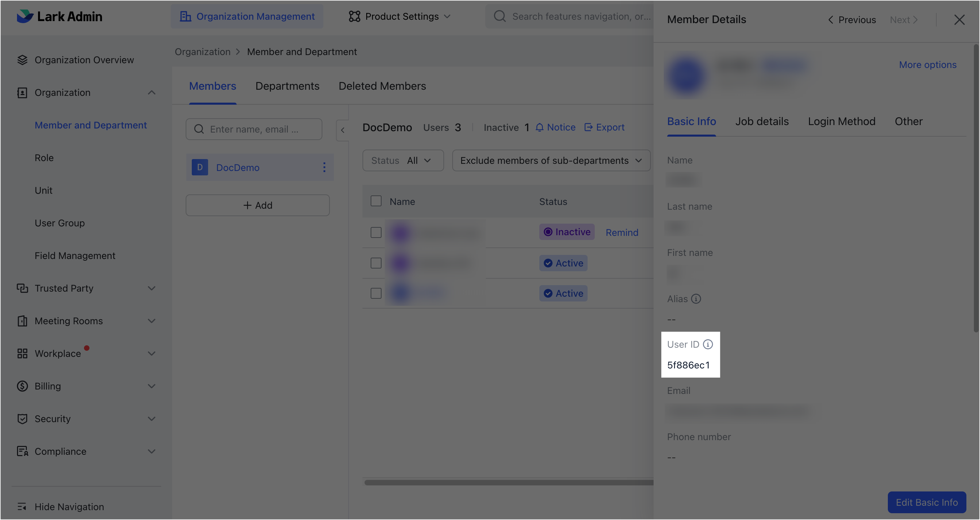Click the Trusted Party sidebar icon
Screen dimensions: 980x520
(x=22, y=288)
